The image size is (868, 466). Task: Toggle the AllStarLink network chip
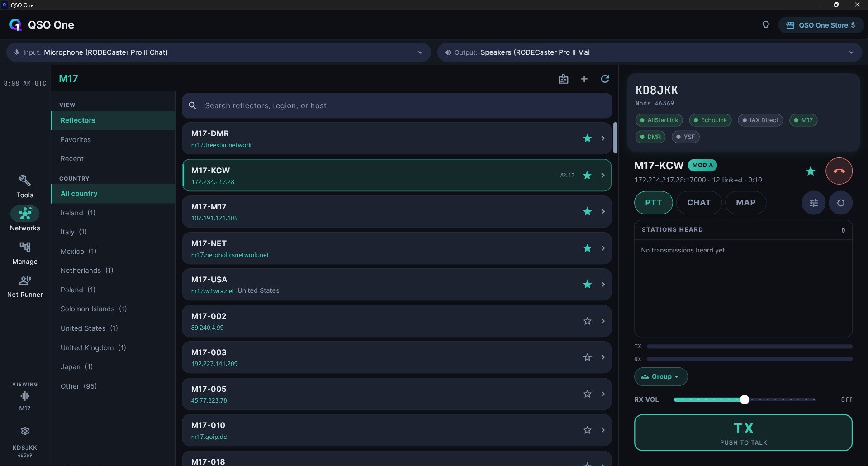coord(659,120)
